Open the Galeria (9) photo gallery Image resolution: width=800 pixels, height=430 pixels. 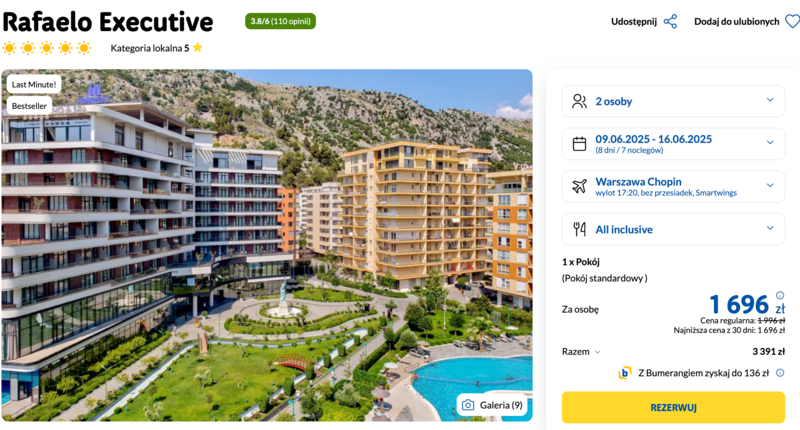click(492, 405)
